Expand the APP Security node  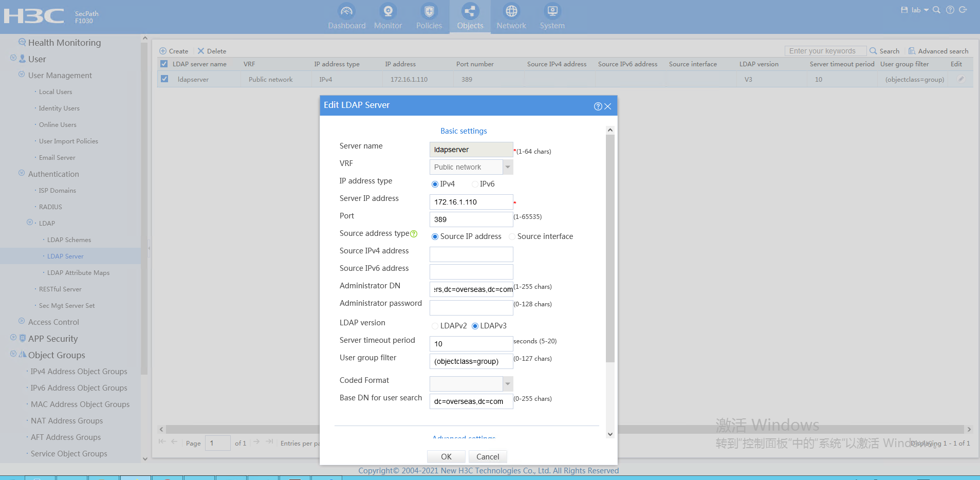pos(13,338)
